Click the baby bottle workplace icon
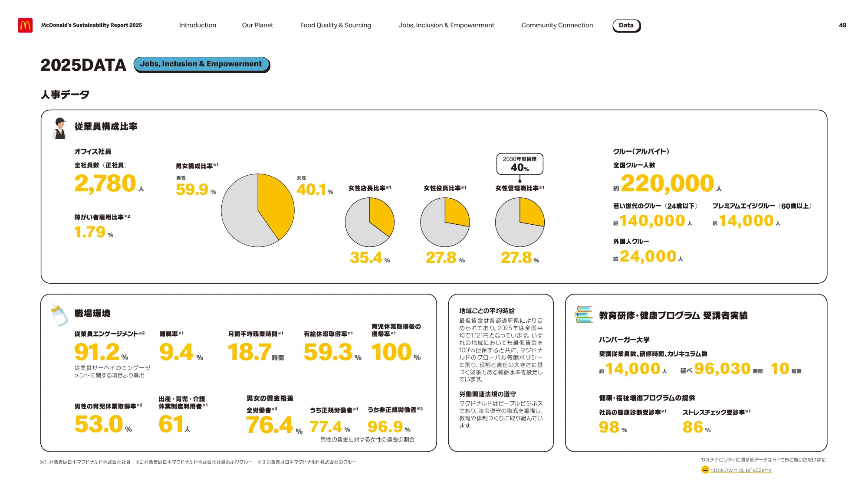 click(59, 314)
